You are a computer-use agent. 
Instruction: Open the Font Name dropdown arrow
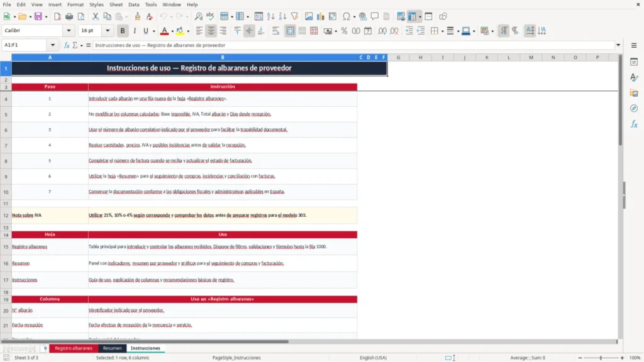pyautogui.click(x=69, y=30)
